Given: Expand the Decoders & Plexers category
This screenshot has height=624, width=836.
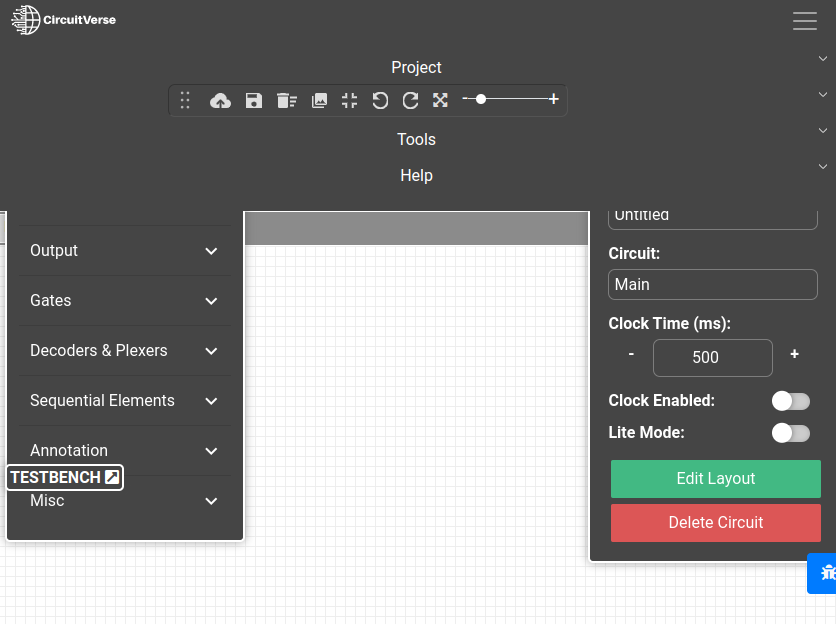Looking at the screenshot, I should [x=125, y=351].
